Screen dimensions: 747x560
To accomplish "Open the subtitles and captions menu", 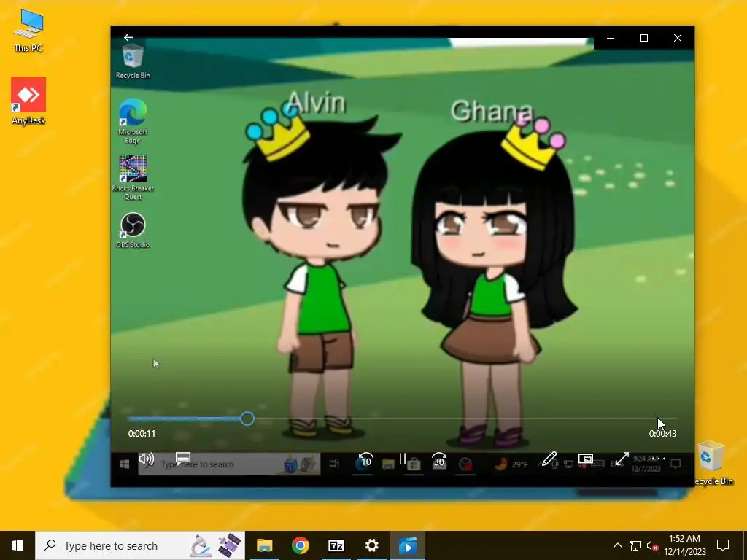I will click(183, 458).
